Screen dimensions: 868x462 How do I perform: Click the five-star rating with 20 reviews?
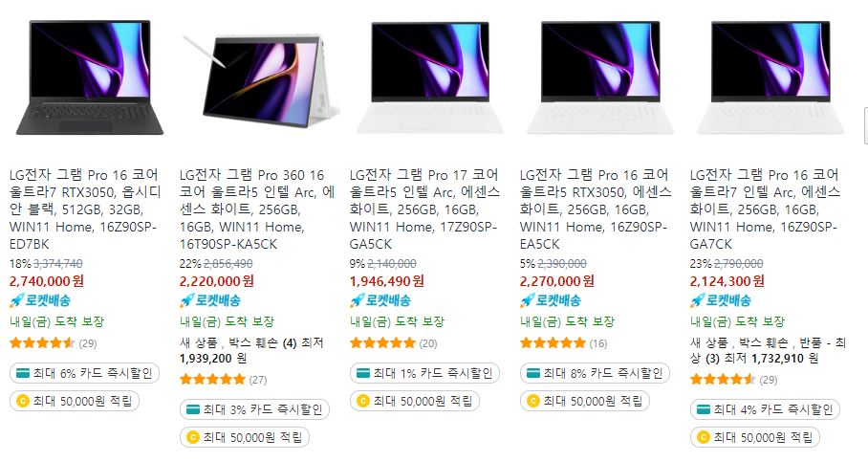382,342
